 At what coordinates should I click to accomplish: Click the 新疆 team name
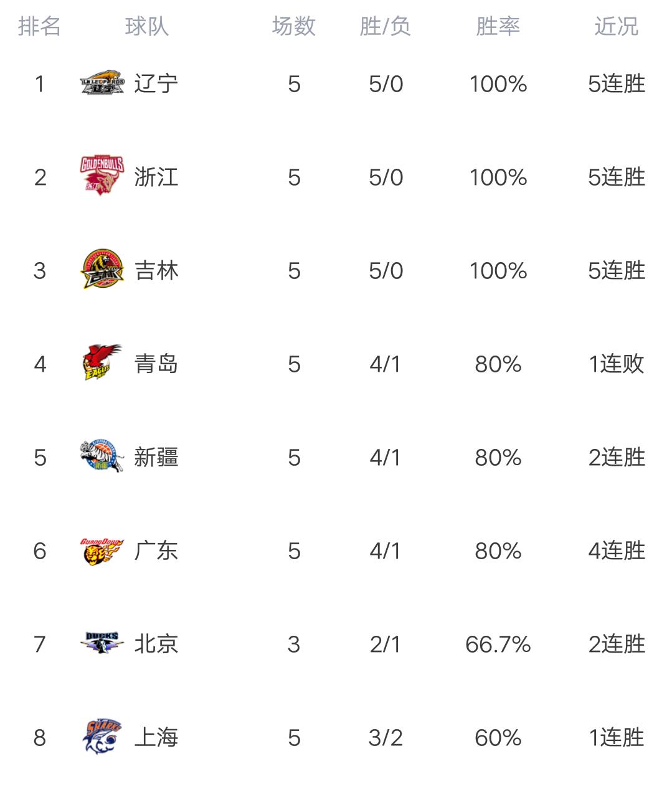tap(156, 457)
